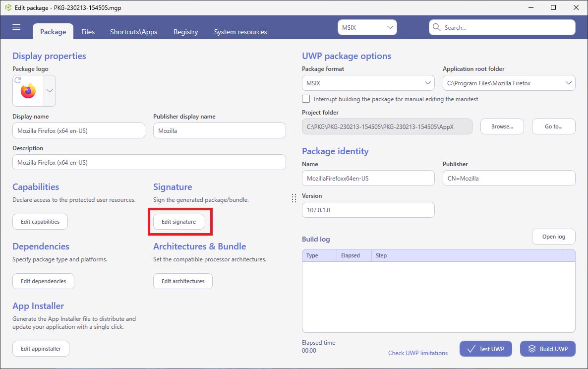Screen dimensions: 588x369
Task: Open the Registry tab
Action: (185, 32)
